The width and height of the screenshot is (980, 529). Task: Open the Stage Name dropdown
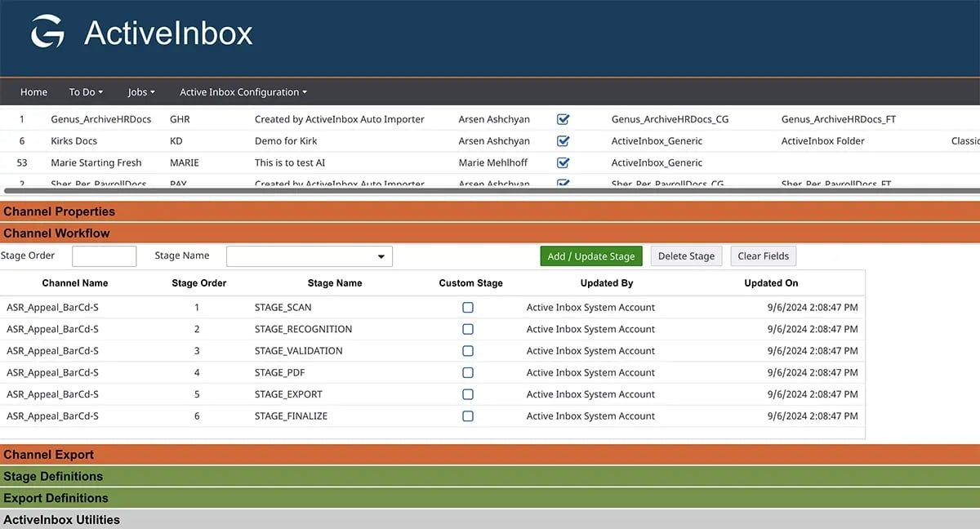[x=310, y=256]
